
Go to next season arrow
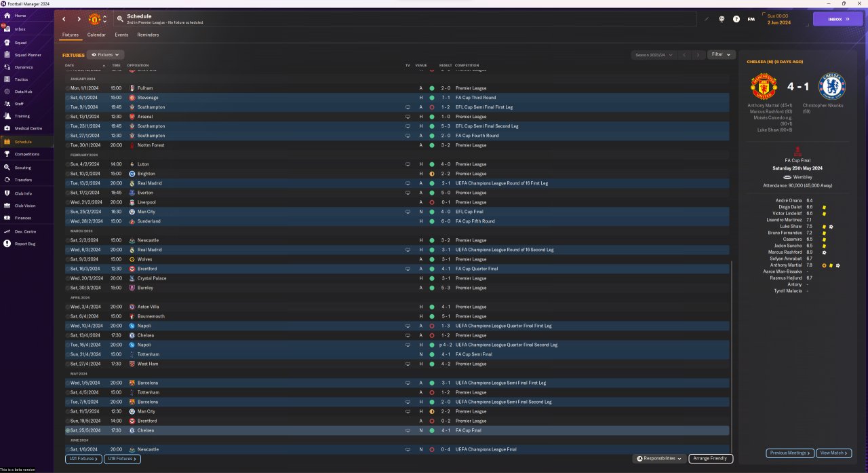click(x=698, y=54)
